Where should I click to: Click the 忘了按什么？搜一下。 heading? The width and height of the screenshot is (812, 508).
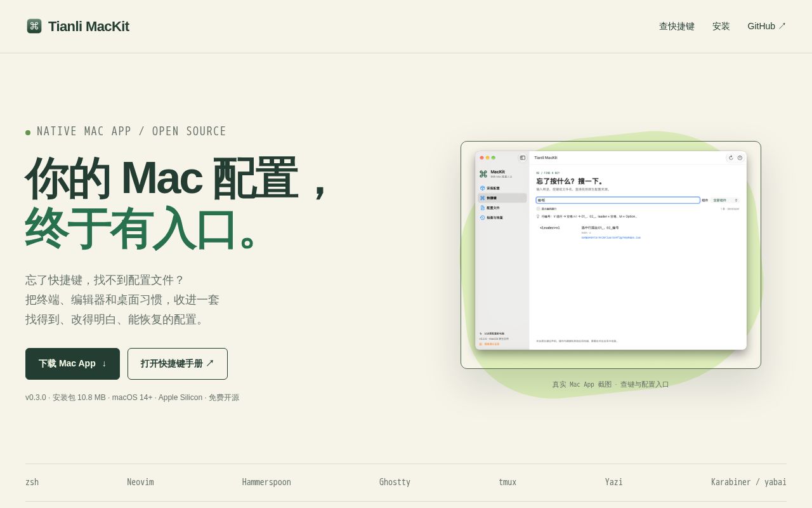(570, 181)
